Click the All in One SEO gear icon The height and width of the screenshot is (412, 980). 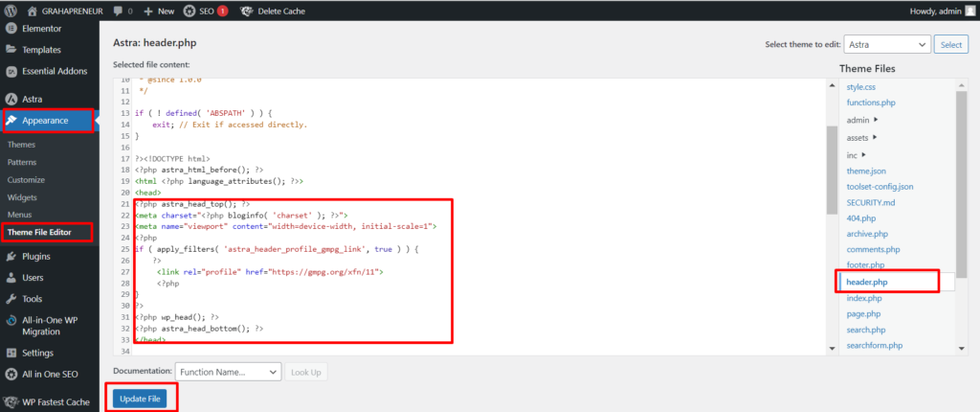pos(11,374)
